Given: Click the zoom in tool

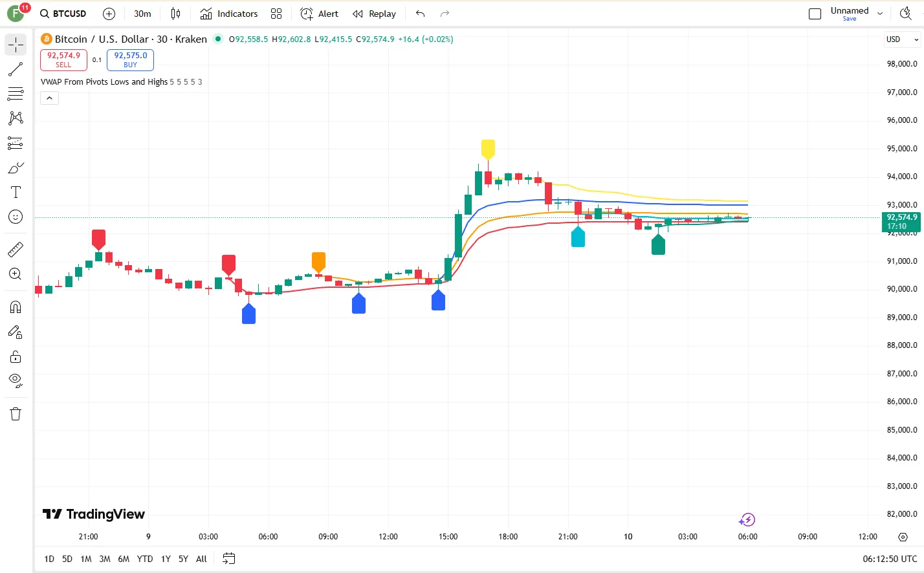Looking at the screenshot, I should (x=16, y=274).
